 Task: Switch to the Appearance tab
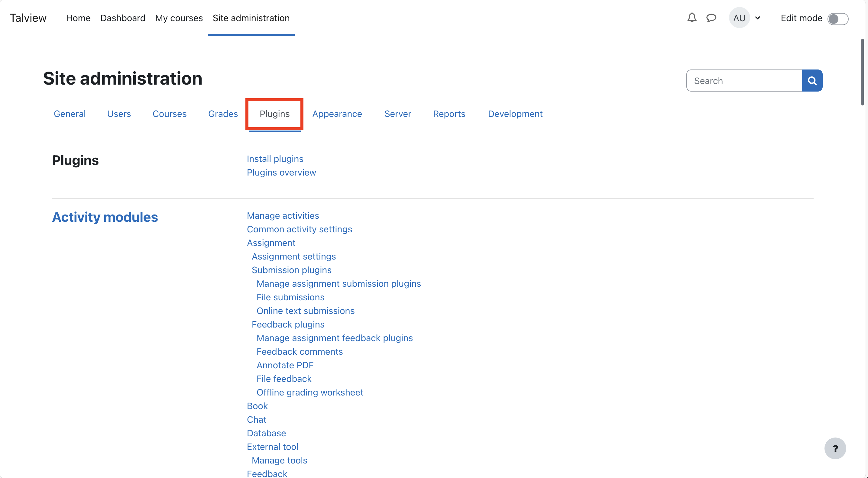point(337,114)
